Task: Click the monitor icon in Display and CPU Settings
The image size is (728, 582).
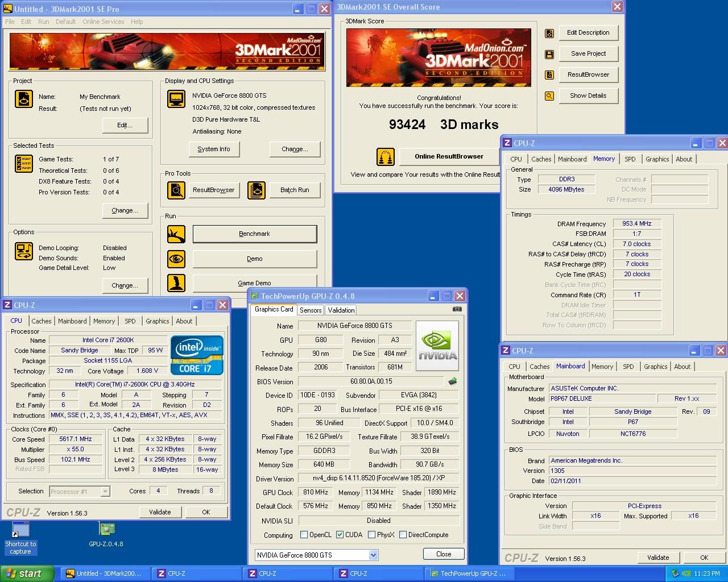Action: [x=176, y=98]
